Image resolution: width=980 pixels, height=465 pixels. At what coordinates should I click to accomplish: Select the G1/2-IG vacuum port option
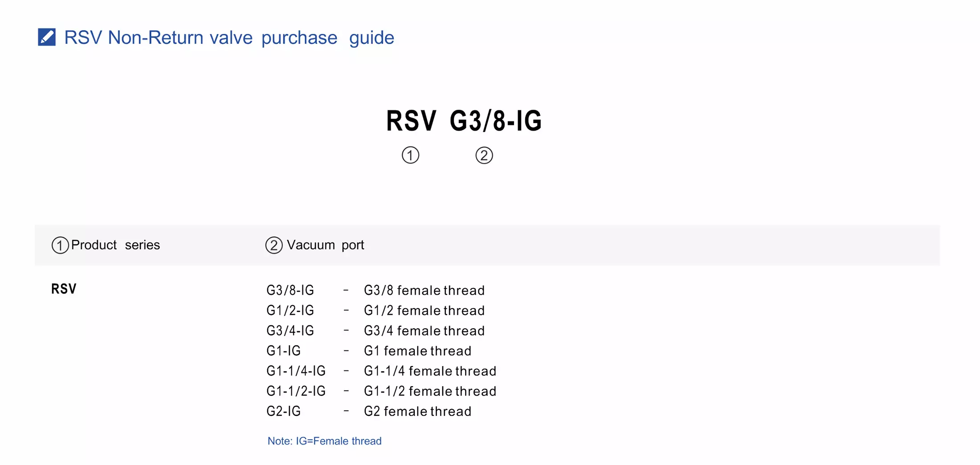[290, 310]
